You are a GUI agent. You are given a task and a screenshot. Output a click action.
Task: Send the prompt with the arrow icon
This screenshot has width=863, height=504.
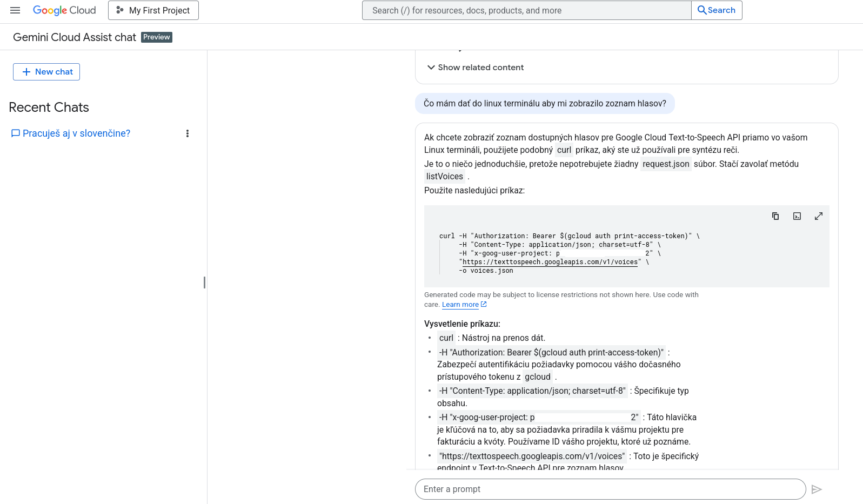pyautogui.click(x=817, y=489)
